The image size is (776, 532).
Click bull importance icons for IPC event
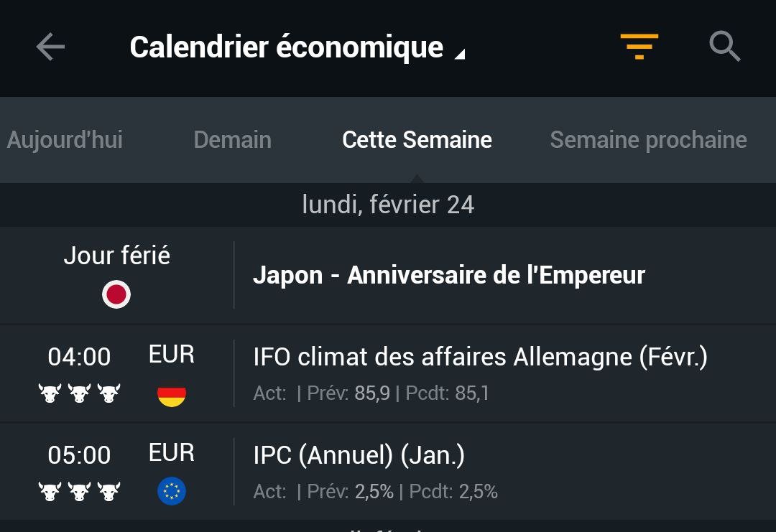click(79, 492)
